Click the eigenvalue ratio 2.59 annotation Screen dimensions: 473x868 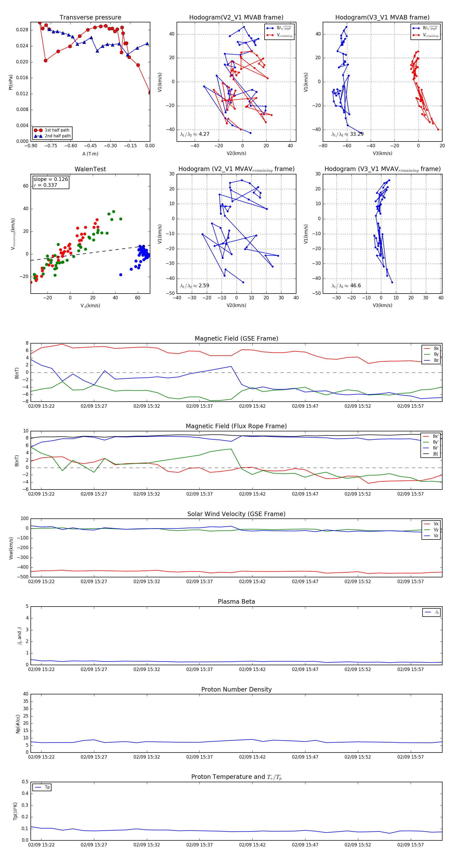click(194, 286)
